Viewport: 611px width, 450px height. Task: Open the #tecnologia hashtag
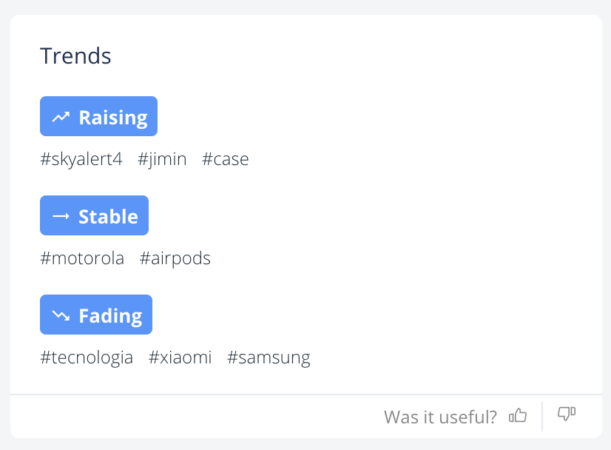[x=86, y=357]
